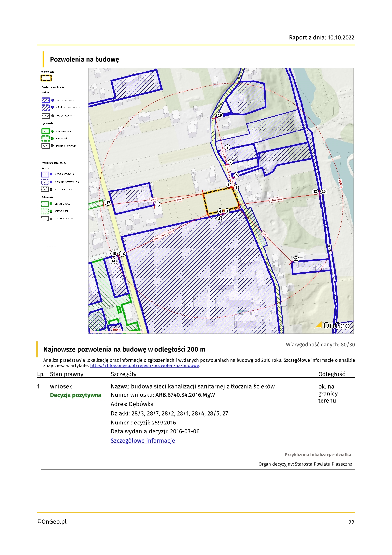Click the red 200 m radius label
392x555 pixels.
coord(340,183)
